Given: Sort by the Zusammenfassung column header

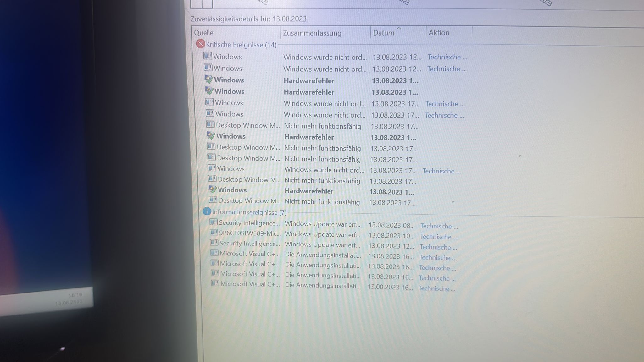Looking at the screenshot, I should pos(312,33).
